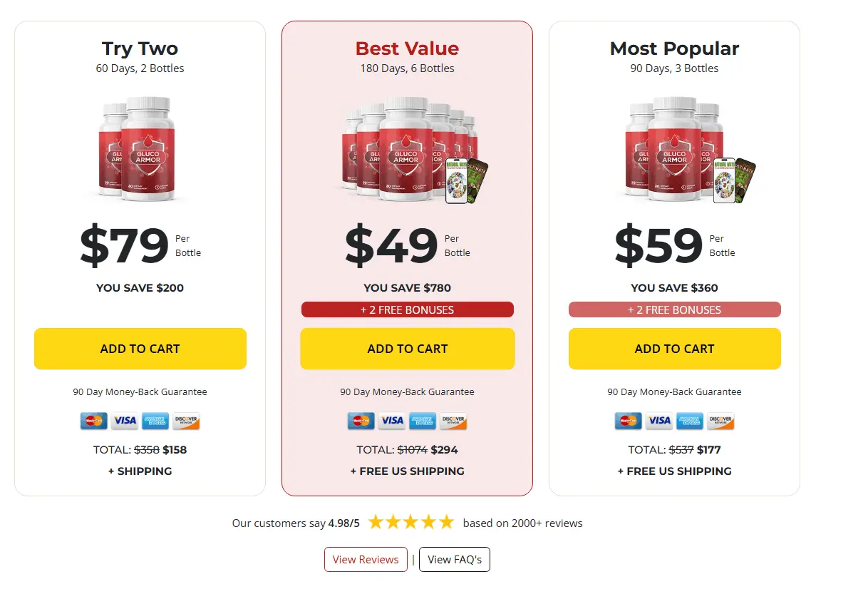Click the Best Value heading
The height and width of the screenshot is (604, 868).
(x=407, y=48)
